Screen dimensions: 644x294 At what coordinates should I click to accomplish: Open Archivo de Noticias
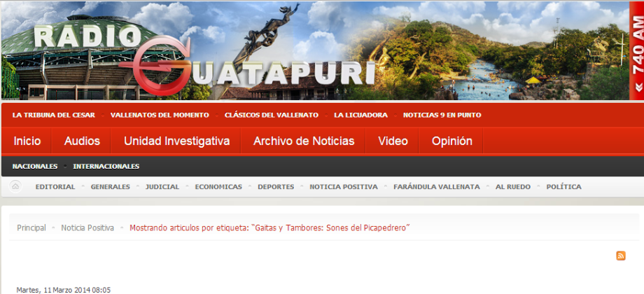pos(304,141)
